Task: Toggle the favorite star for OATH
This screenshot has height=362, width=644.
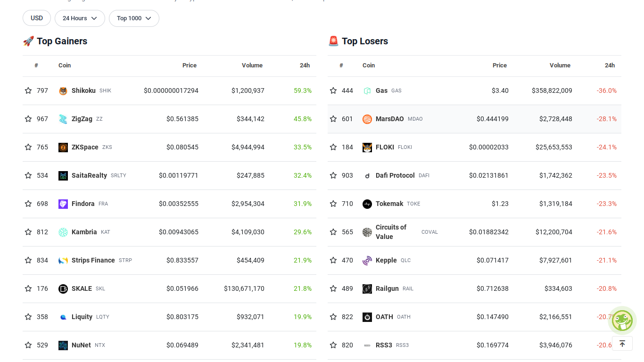Action: tap(333, 317)
